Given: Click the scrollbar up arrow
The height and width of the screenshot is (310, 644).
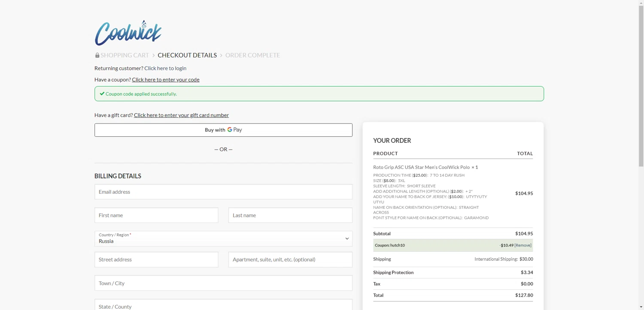Looking at the screenshot, I should (641, 3).
